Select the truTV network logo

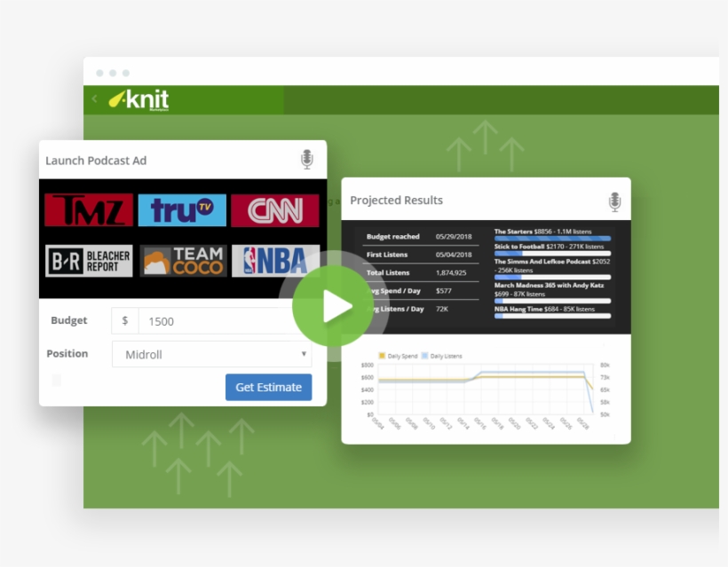tap(182, 210)
